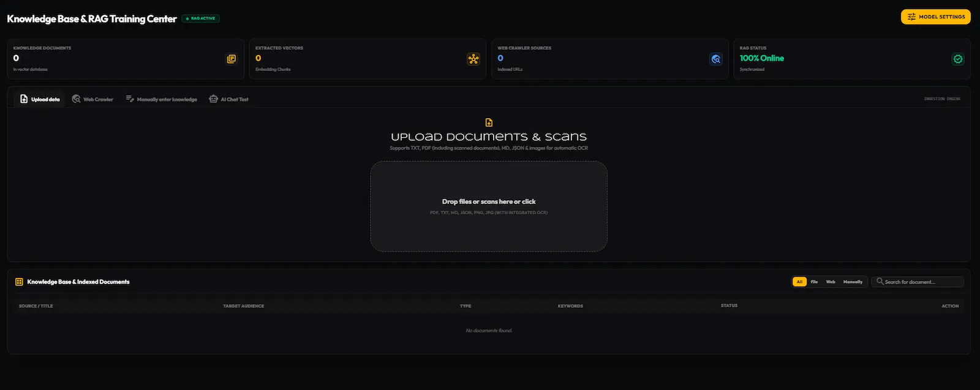Focus the Search for document field
Screen dimensions: 980x390
point(918,282)
